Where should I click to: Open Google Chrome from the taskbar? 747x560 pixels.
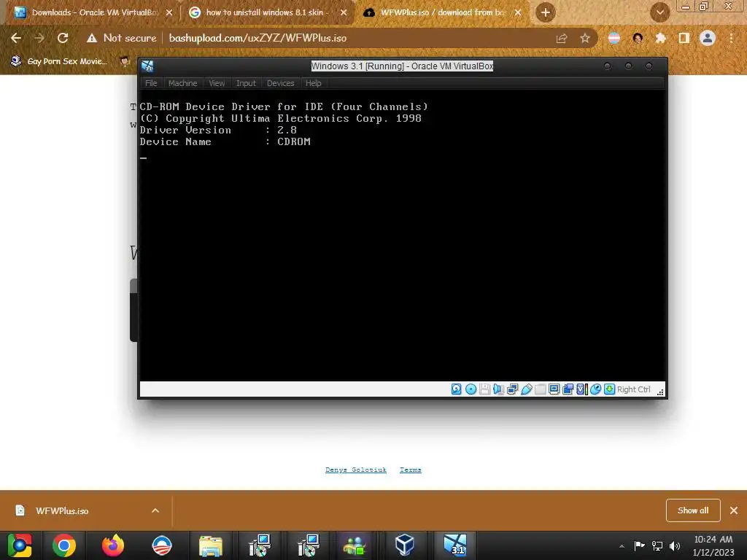64,545
